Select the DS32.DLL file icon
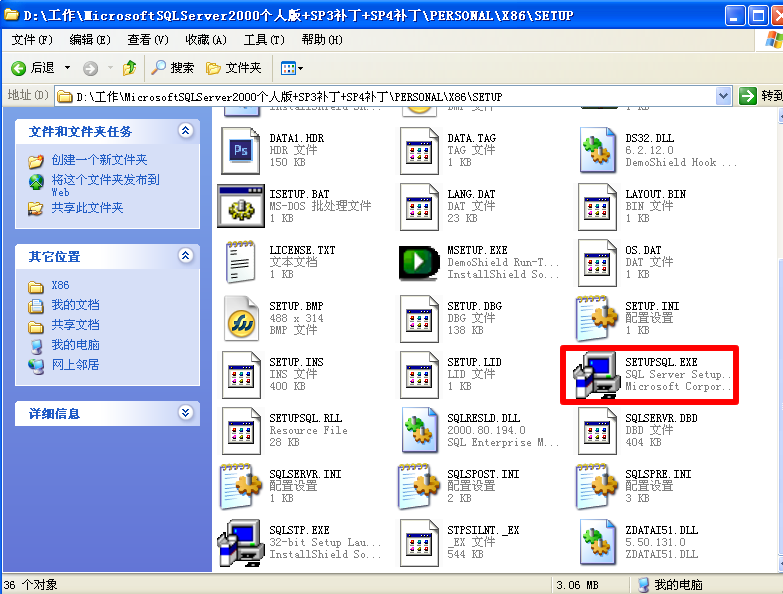This screenshot has height=594, width=783. [597, 150]
